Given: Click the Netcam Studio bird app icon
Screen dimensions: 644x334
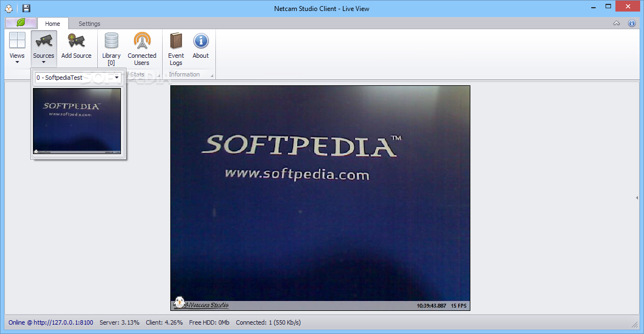Looking at the screenshot, I should [9, 8].
